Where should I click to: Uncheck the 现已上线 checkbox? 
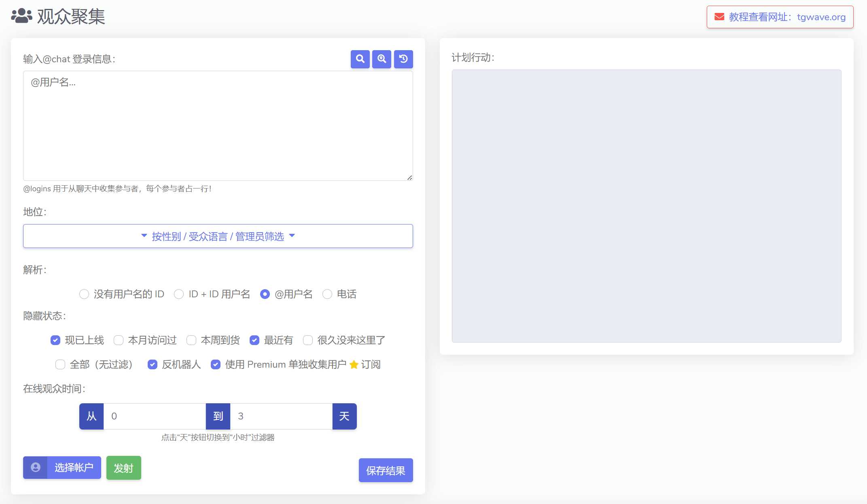click(x=55, y=340)
